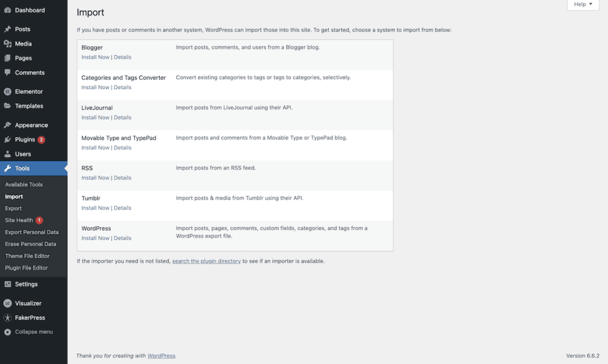This screenshot has height=364, width=608.
Task: Install the WordPress importer now
Action: pyautogui.click(x=95, y=238)
